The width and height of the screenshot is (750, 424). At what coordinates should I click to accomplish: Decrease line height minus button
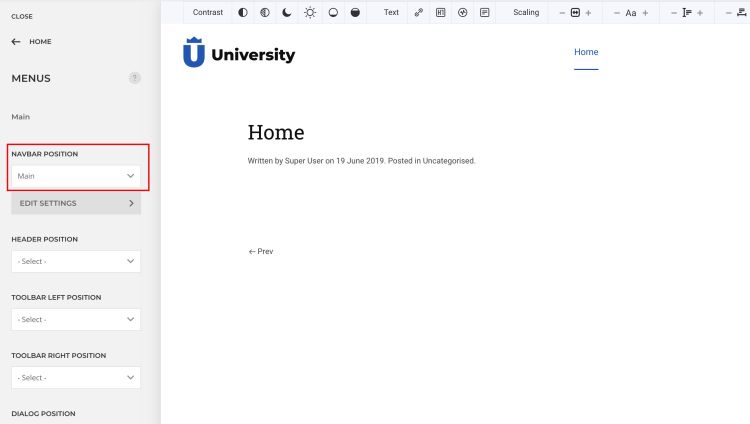pyautogui.click(x=674, y=13)
